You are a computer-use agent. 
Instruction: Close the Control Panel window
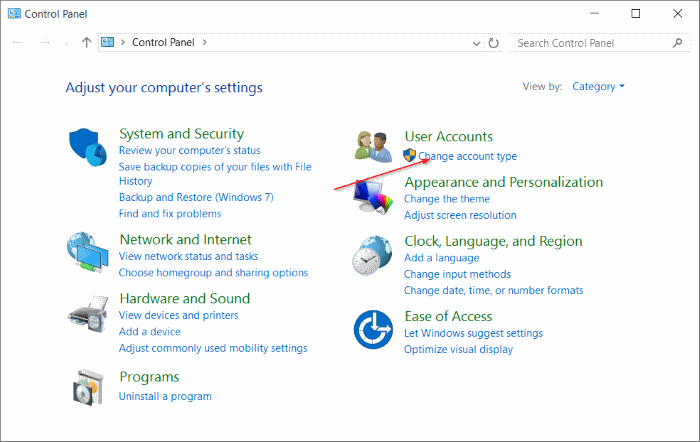tap(678, 13)
